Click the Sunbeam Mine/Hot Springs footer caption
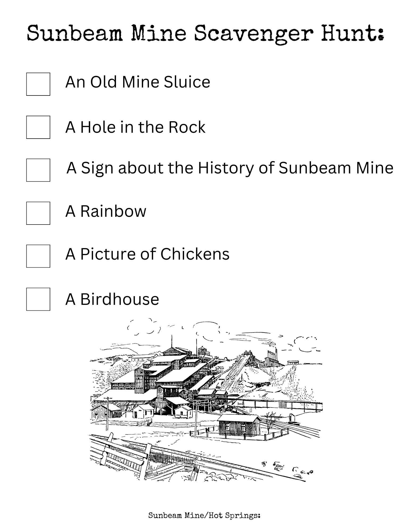The width and height of the screenshot is (411, 532). tap(204, 516)
